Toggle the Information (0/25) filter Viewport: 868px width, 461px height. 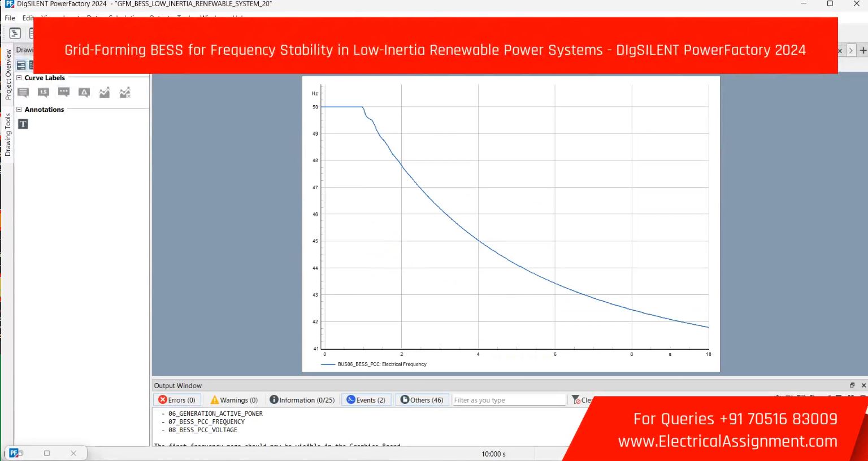302,400
